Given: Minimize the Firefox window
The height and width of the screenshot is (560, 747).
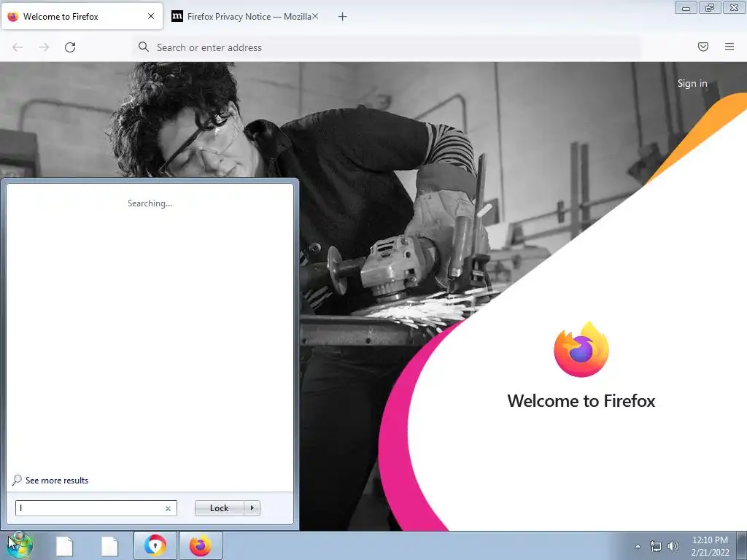Looking at the screenshot, I should point(686,8).
